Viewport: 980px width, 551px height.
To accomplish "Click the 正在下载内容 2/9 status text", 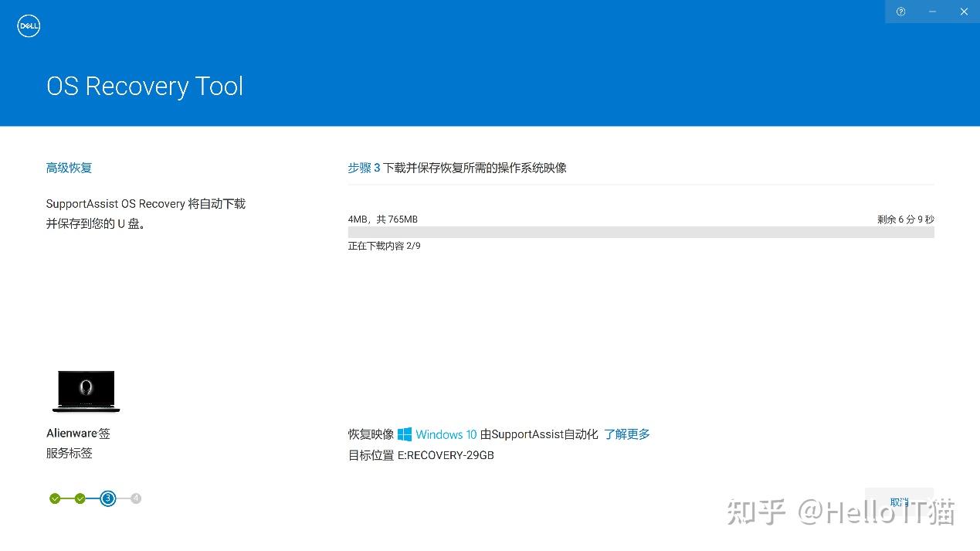I will click(384, 245).
